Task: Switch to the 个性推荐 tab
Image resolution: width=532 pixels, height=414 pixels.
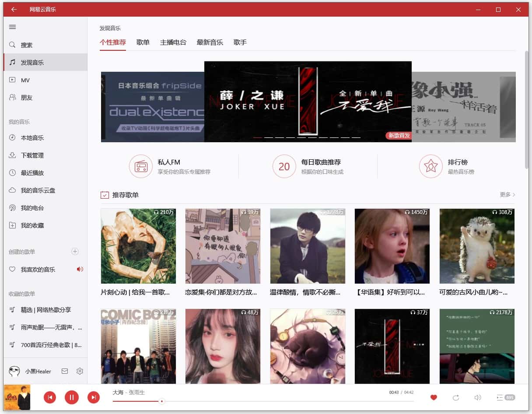Action: tap(113, 42)
